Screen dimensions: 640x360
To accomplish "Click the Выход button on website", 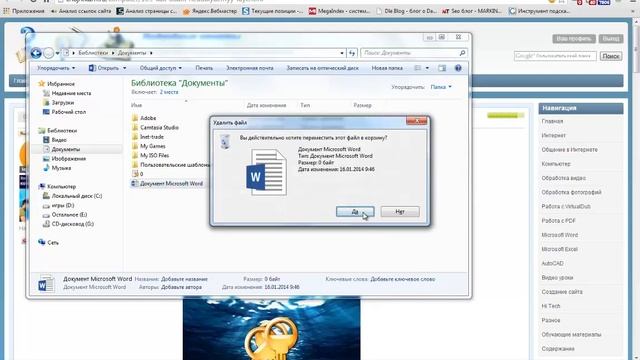I will tap(611, 38).
